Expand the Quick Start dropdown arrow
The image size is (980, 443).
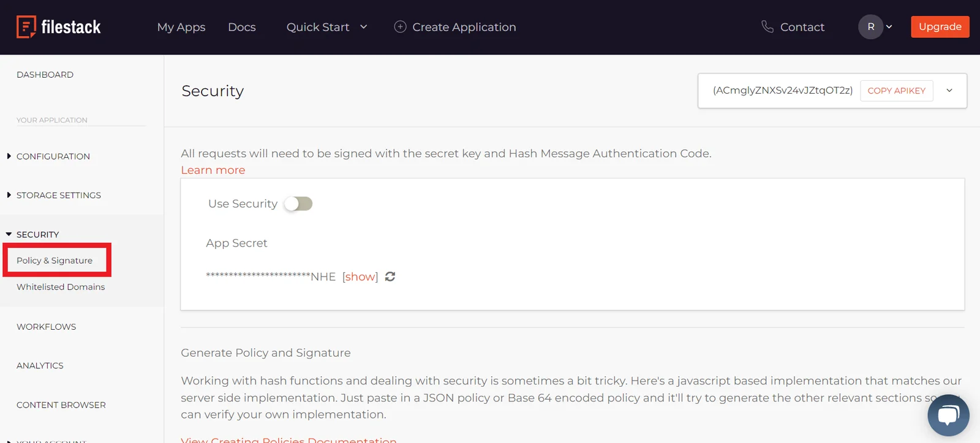pos(364,27)
